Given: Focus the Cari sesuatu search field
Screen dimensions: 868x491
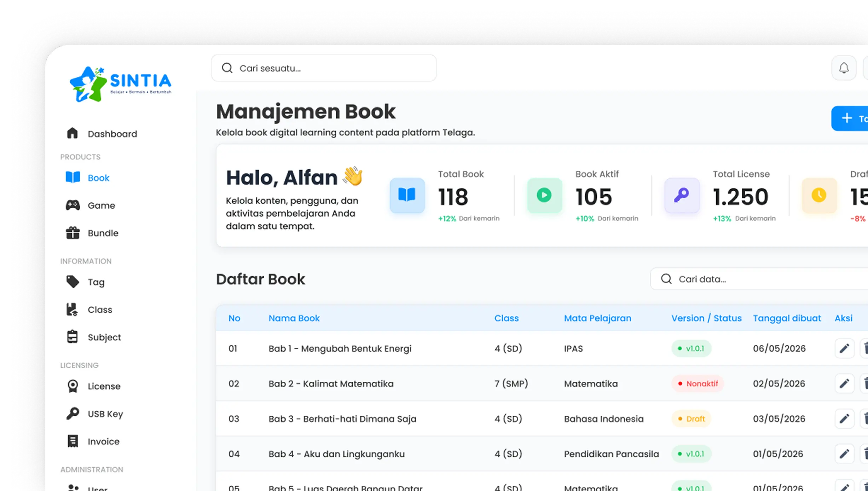Looking at the screenshot, I should pos(324,68).
